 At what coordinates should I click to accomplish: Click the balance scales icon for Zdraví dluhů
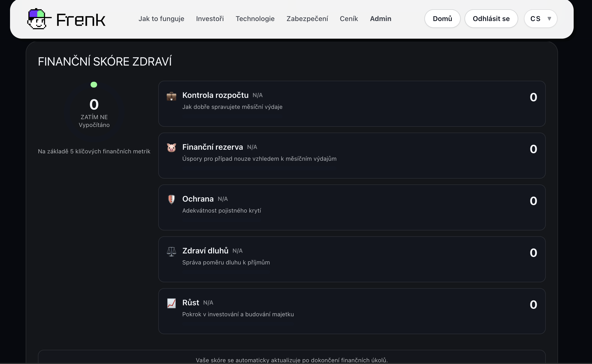click(171, 251)
